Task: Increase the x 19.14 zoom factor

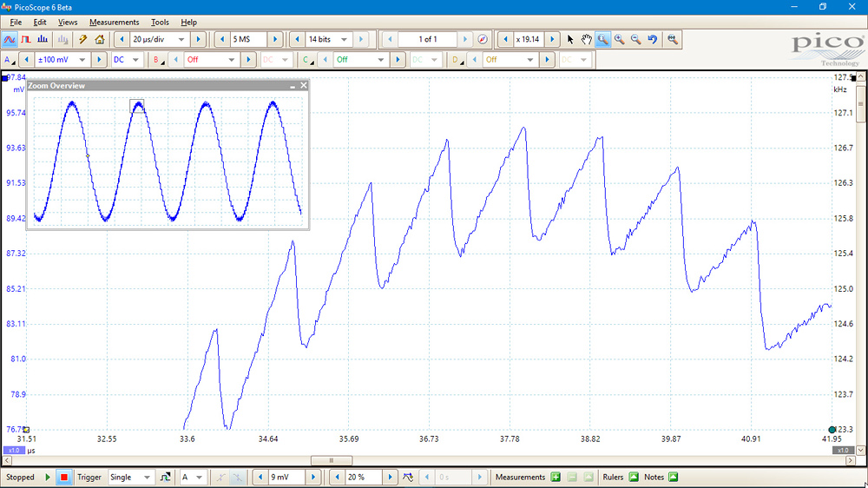Action: (552, 39)
